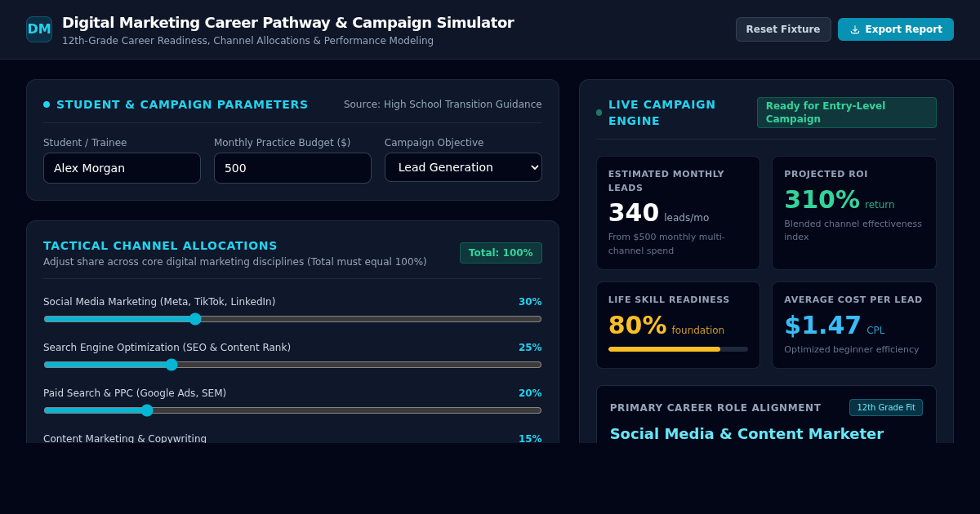This screenshot has width=980, height=514.
Task: Click the Ready for Entry-Level Campaign badge
Action: tap(847, 113)
